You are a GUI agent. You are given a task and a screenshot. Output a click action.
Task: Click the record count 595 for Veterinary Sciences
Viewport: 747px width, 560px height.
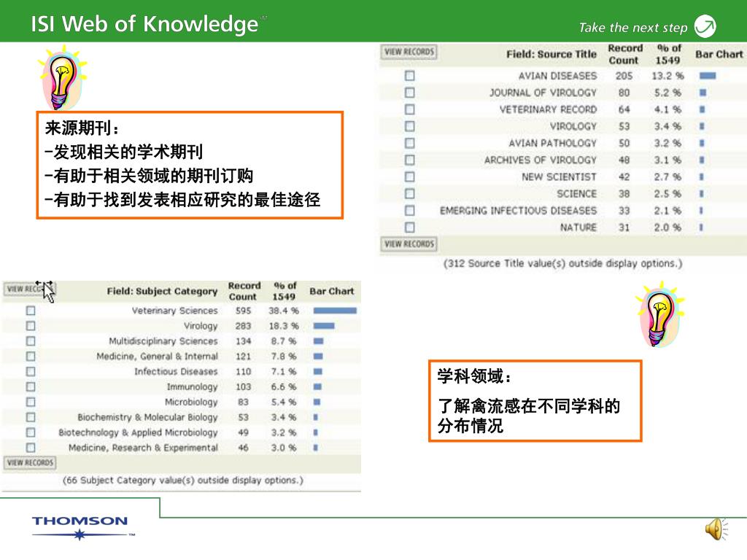[x=243, y=311]
